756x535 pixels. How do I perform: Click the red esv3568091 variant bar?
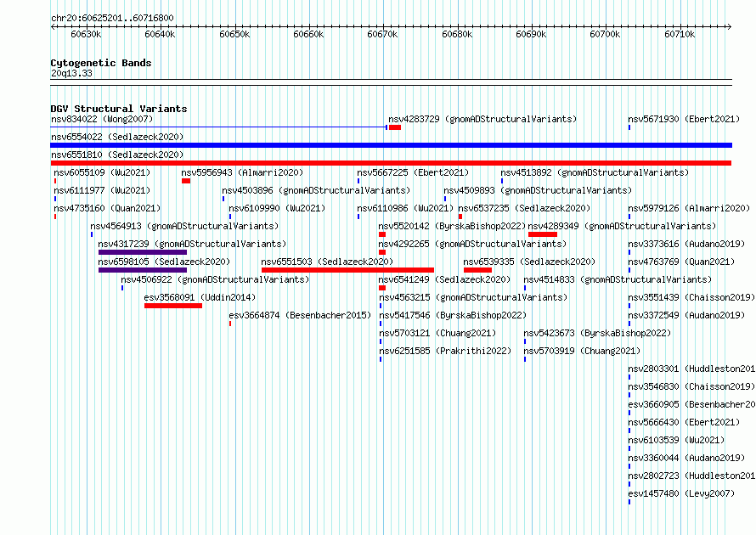[173, 306]
